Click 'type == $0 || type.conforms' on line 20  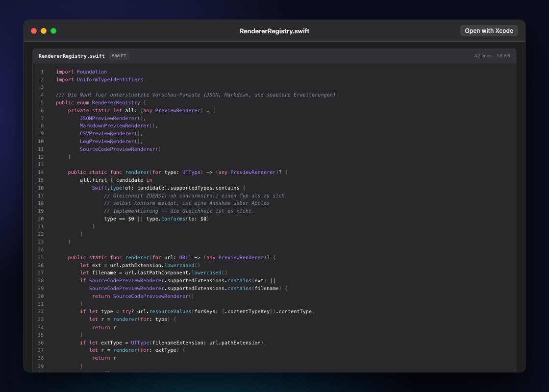tap(145, 219)
